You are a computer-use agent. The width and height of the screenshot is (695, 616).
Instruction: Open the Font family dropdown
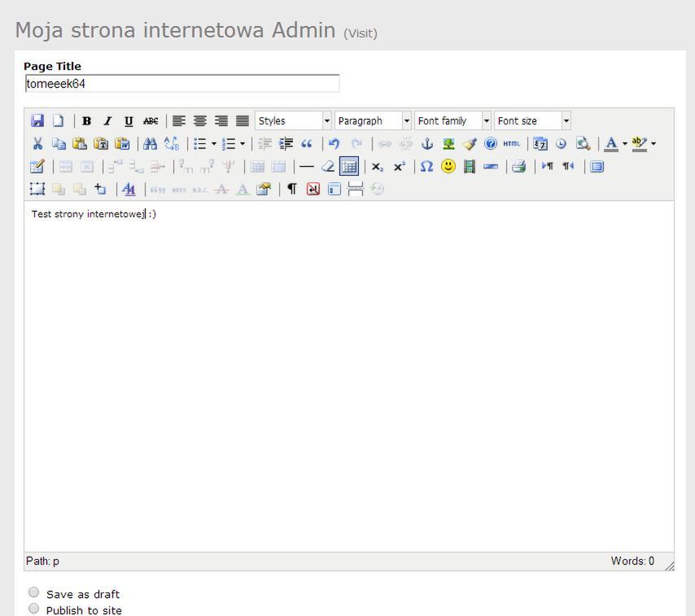coord(453,120)
